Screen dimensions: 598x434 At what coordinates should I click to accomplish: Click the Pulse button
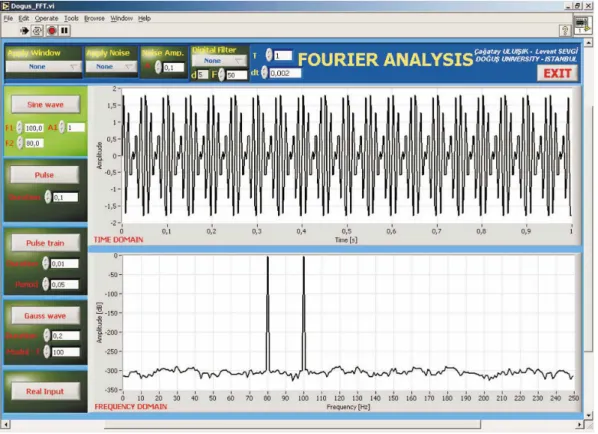pos(44,175)
